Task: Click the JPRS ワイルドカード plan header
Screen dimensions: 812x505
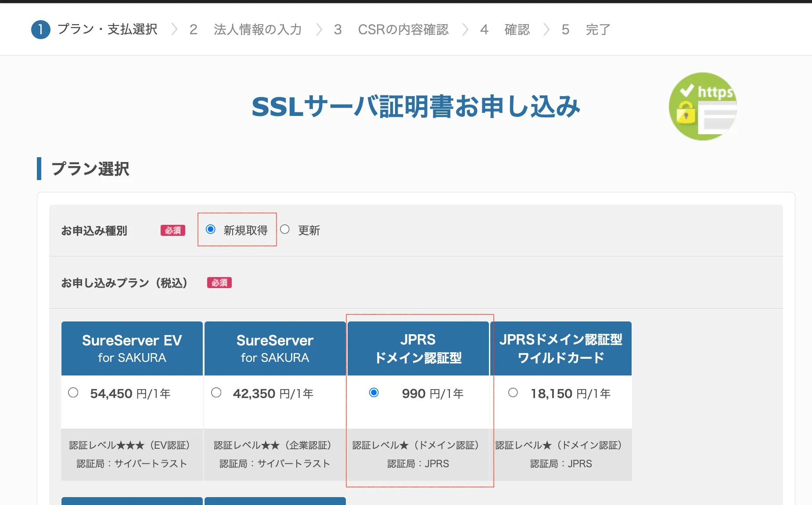Action: tap(560, 348)
